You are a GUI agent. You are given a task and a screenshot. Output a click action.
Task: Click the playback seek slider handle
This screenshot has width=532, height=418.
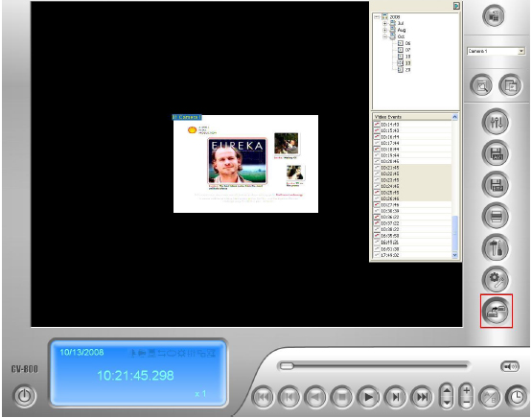click(x=287, y=366)
